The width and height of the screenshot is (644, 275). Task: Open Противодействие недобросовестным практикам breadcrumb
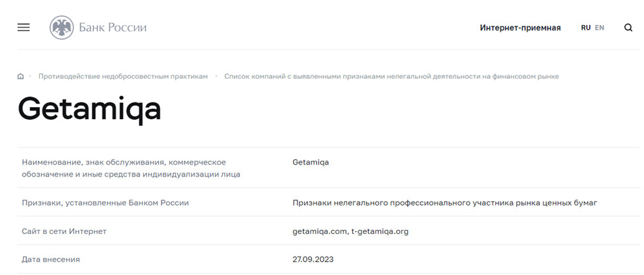(x=123, y=76)
